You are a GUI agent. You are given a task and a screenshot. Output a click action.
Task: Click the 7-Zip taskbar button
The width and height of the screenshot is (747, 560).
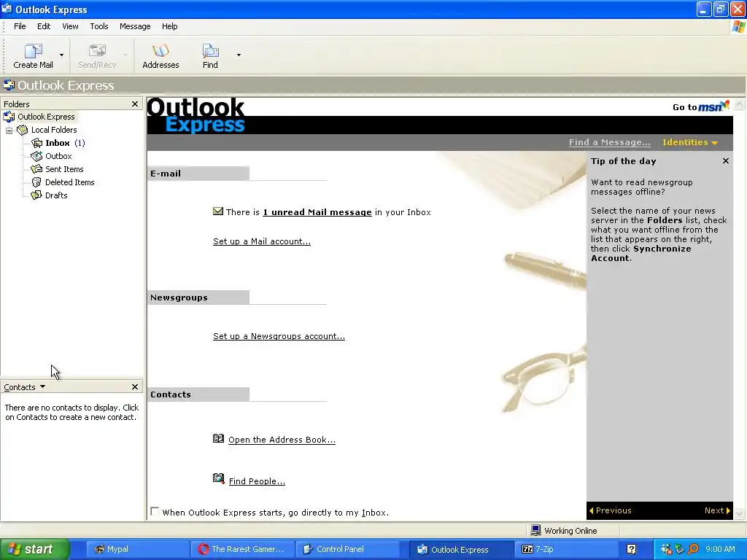tap(565, 549)
